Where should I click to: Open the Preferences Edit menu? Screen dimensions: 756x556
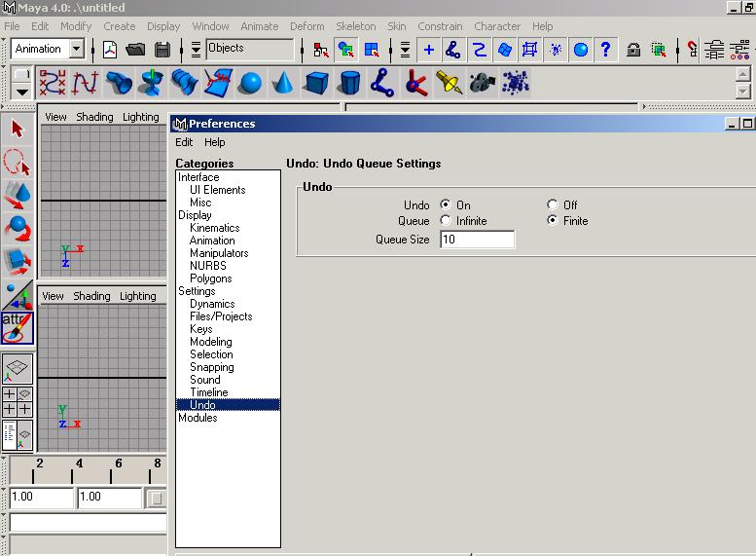tap(184, 142)
